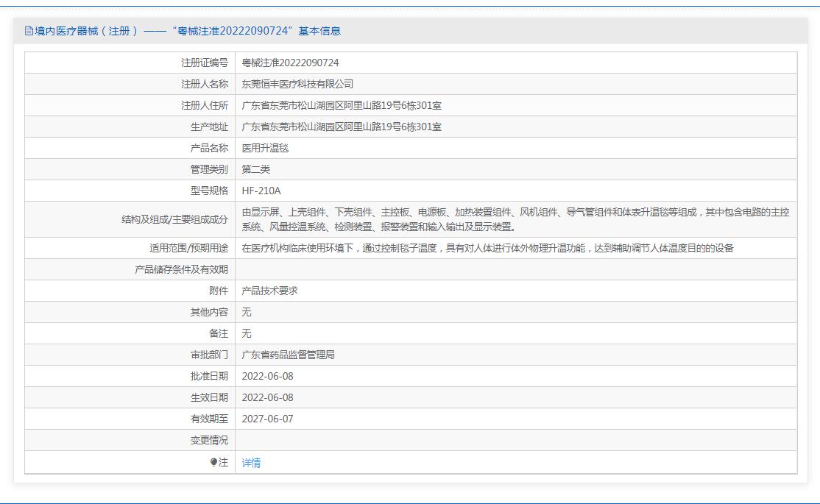
Task: Select model specification HF-210A
Action: [x=261, y=191]
